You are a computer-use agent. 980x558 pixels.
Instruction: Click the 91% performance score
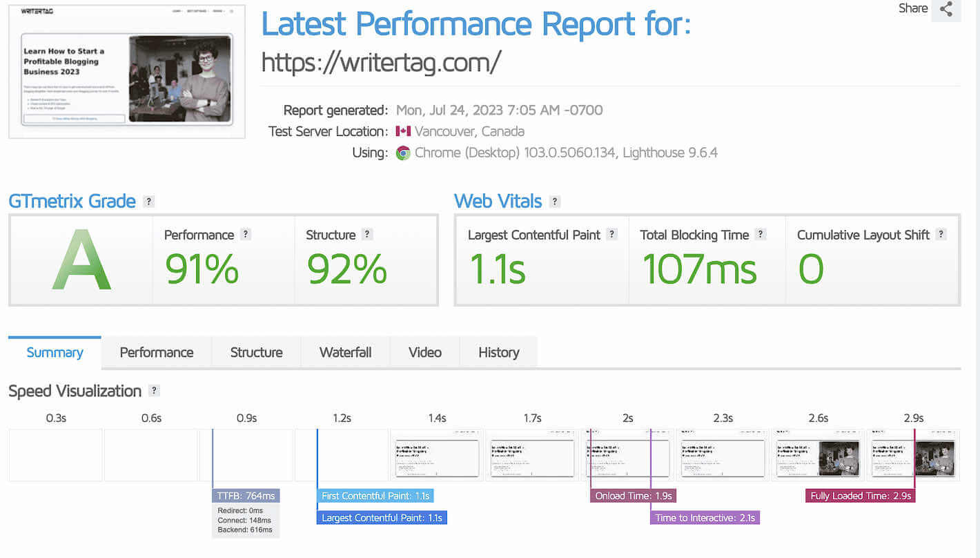tap(202, 269)
